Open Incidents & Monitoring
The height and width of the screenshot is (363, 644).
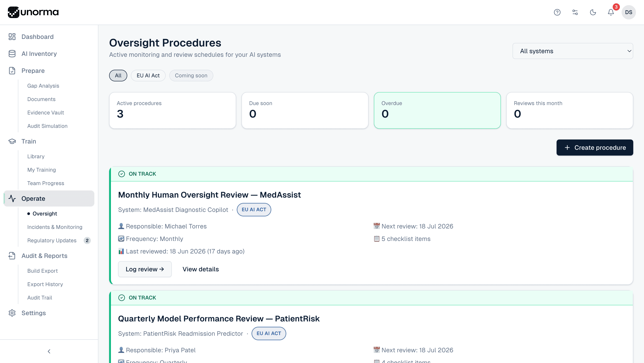[55, 227]
